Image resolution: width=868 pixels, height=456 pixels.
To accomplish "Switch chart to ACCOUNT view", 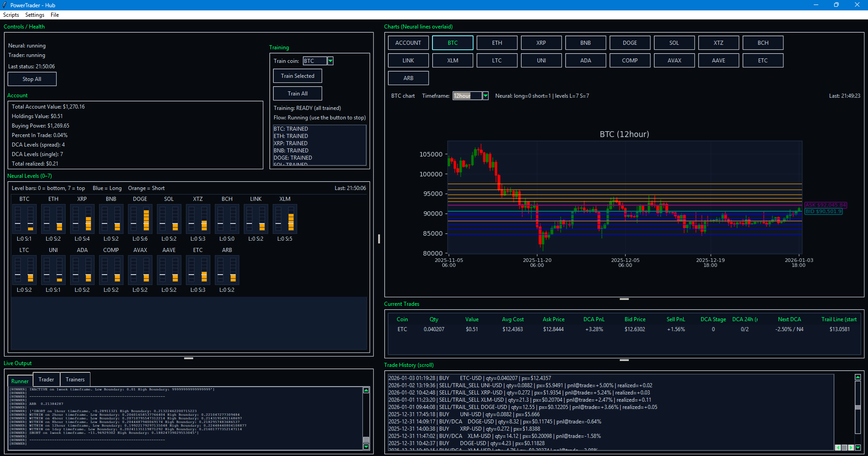I will (408, 43).
